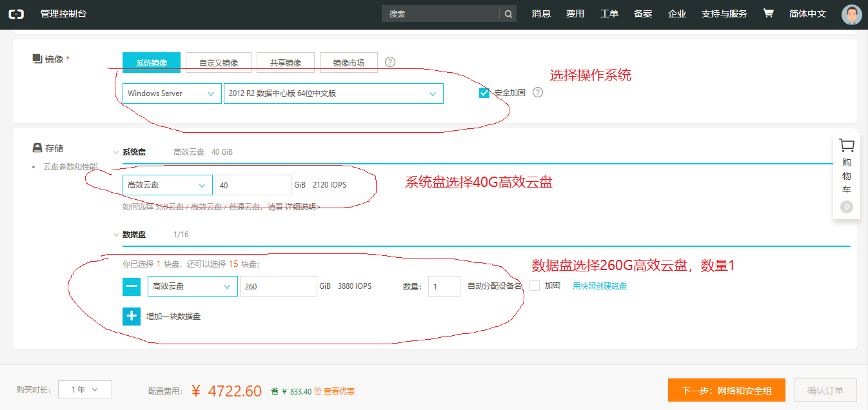The image size is (868, 410).
Task: Select the 镜像市场 tab
Action: point(348,63)
